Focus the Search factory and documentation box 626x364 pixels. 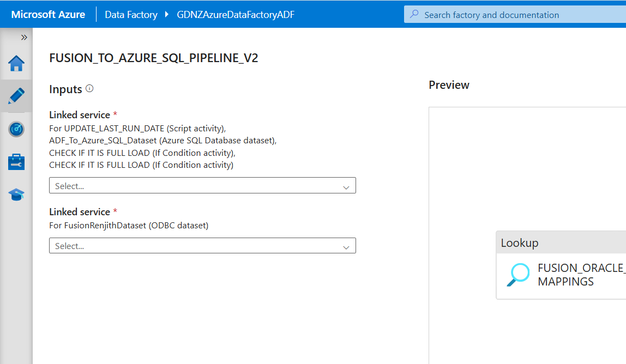515,14
